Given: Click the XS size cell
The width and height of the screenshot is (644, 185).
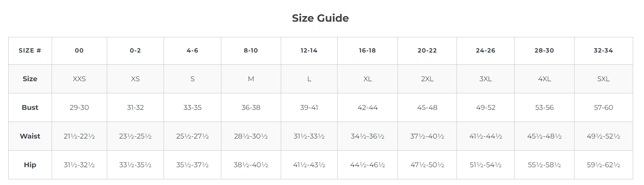Looking at the screenshot, I should [135, 79].
